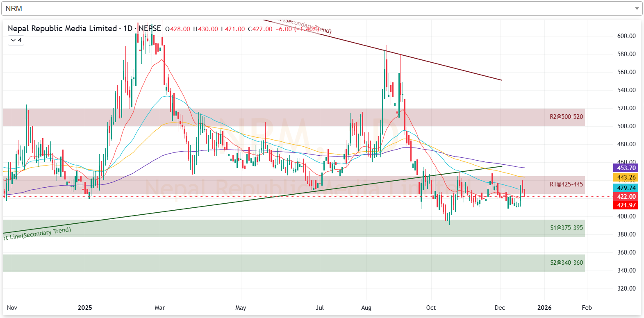Click the purple 453.70 price label
Viewport: 644px width, 318px height.
click(x=626, y=168)
